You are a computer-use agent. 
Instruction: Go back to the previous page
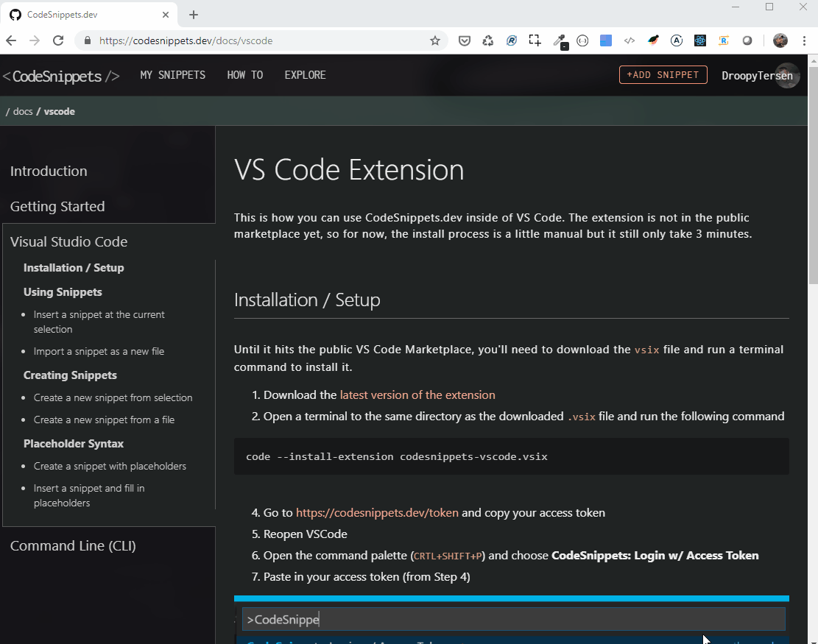pos(11,40)
